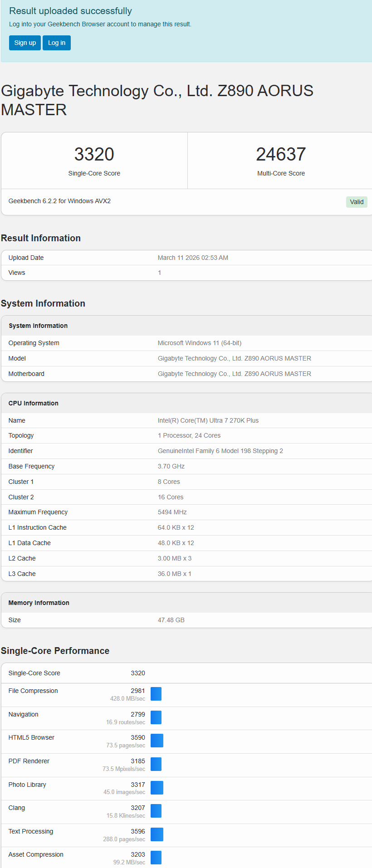Click the Text Processing score bar
The height and width of the screenshot is (868, 372).
coord(157,834)
